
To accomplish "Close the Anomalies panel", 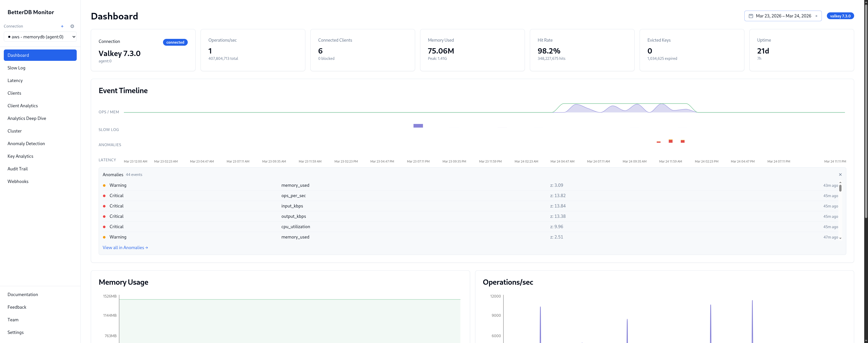I will tap(840, 175).
